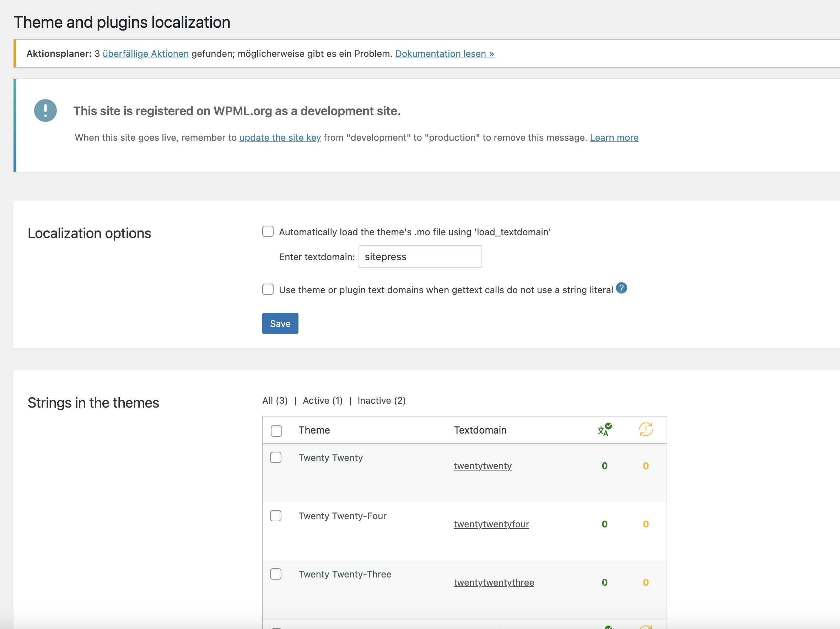
Task: Check the select-all themes header checkbox
Action: (276, 431)
